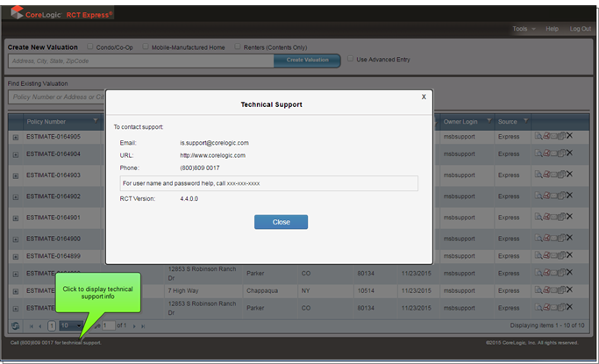Delete ESTIMATE-0164905 with the X icon
The image size is (599, 364).
coord(569,136)
